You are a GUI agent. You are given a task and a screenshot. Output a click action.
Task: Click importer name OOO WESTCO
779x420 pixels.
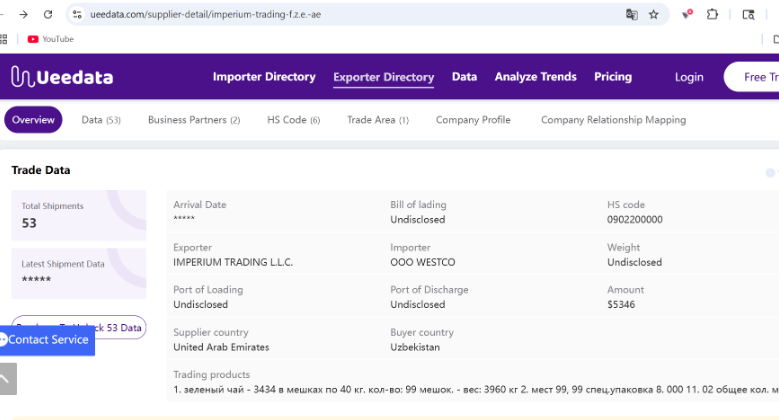point(423,262)
